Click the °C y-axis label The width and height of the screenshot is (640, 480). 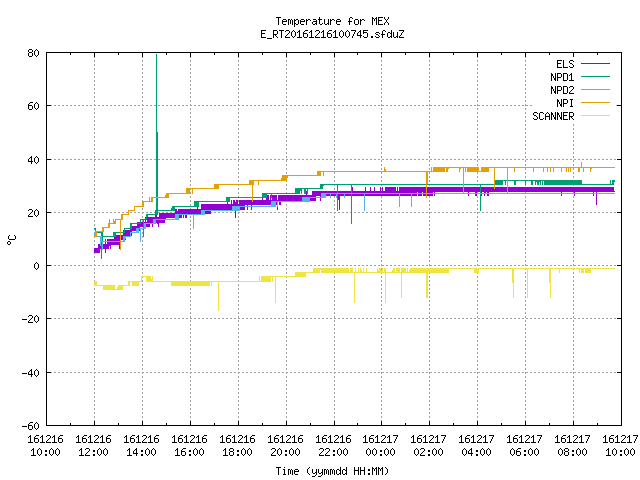[11, 240]
